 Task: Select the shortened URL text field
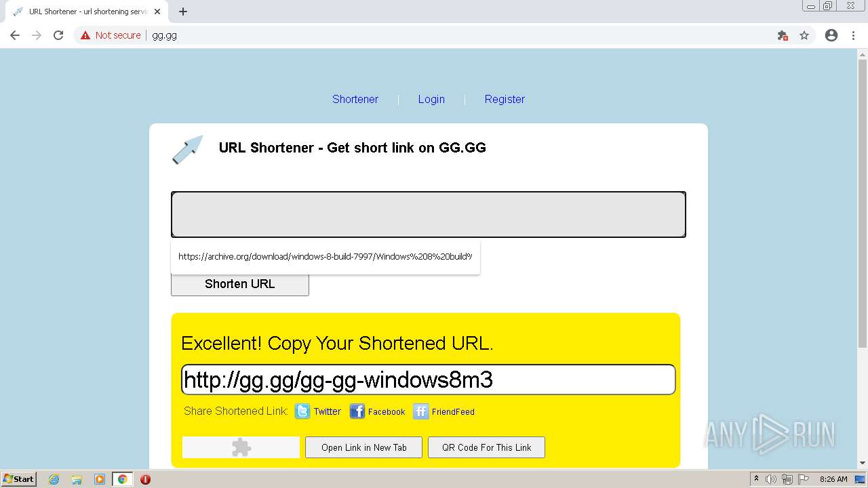tap(429, 380)
